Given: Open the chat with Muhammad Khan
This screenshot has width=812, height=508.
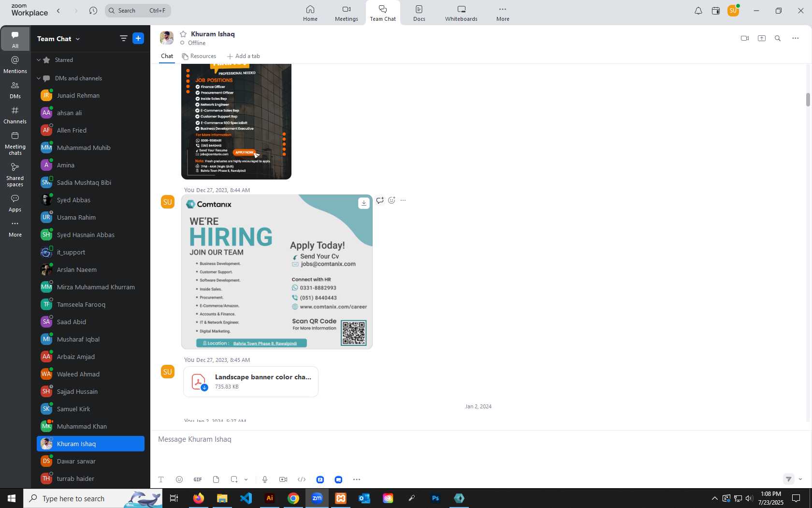Looking at the screenshot, I should click(90, 426).
